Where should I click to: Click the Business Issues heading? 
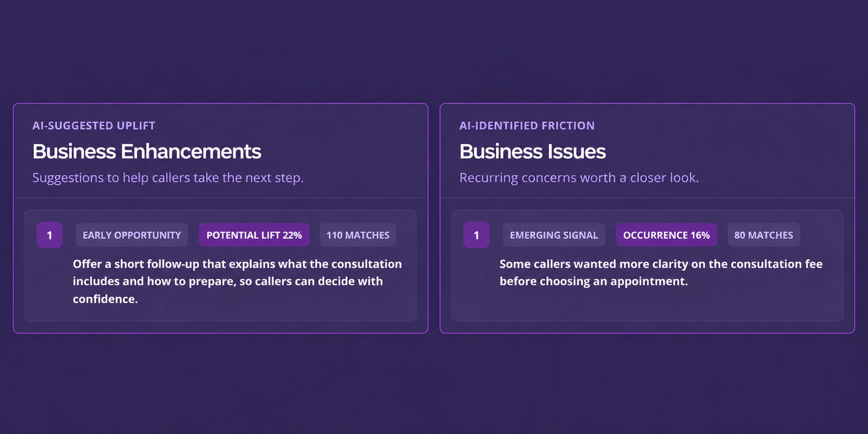532,152
